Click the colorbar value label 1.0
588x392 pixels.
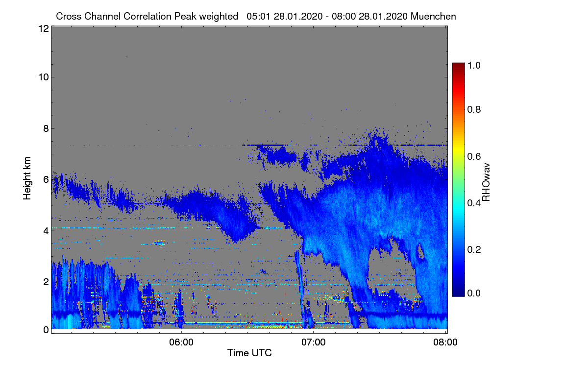pyautogui.click(x=473, y=64)
